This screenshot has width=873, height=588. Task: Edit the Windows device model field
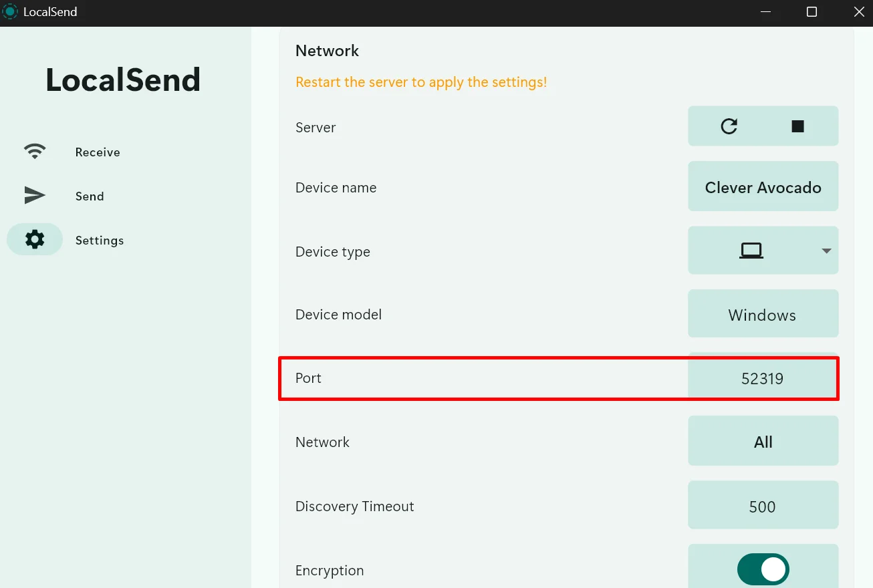coord(763,314)
